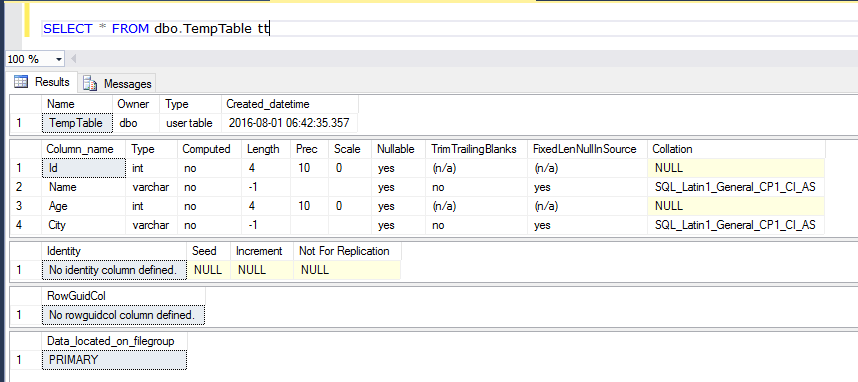Screen dimensions: 858x382
Task: Select the City column name cell
Action: click(x=83, y=225)
